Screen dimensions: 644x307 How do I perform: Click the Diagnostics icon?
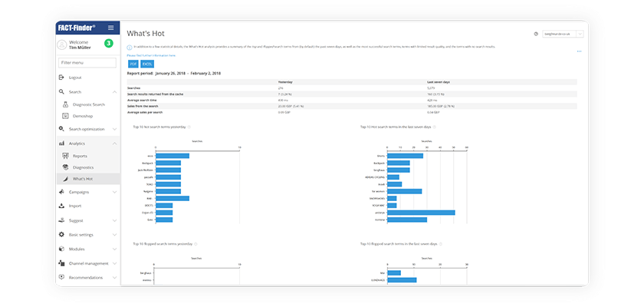click(65, 167)
